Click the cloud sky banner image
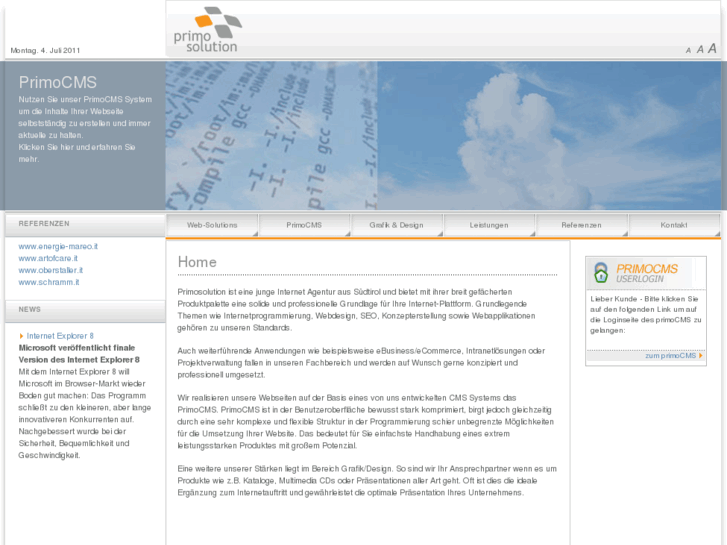 point(549,135)
